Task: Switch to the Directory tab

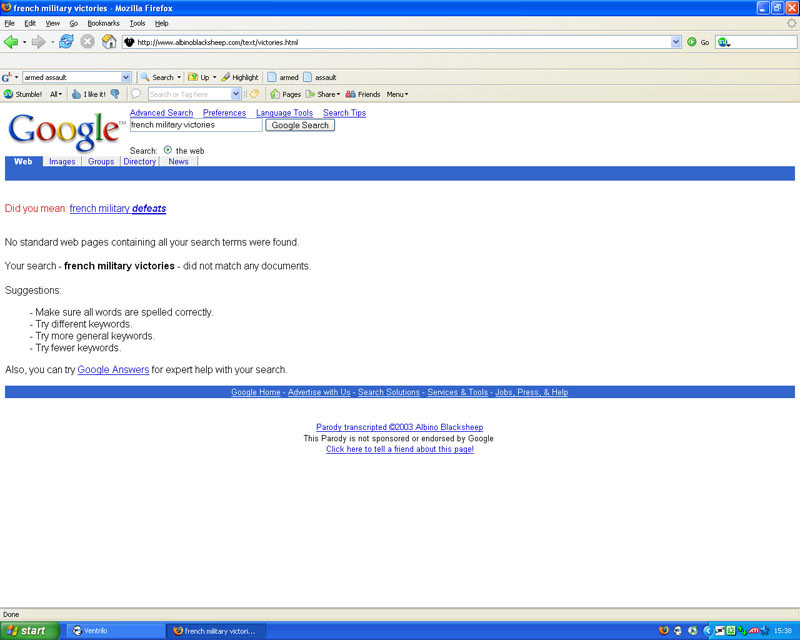Action: tap(139, 161)
